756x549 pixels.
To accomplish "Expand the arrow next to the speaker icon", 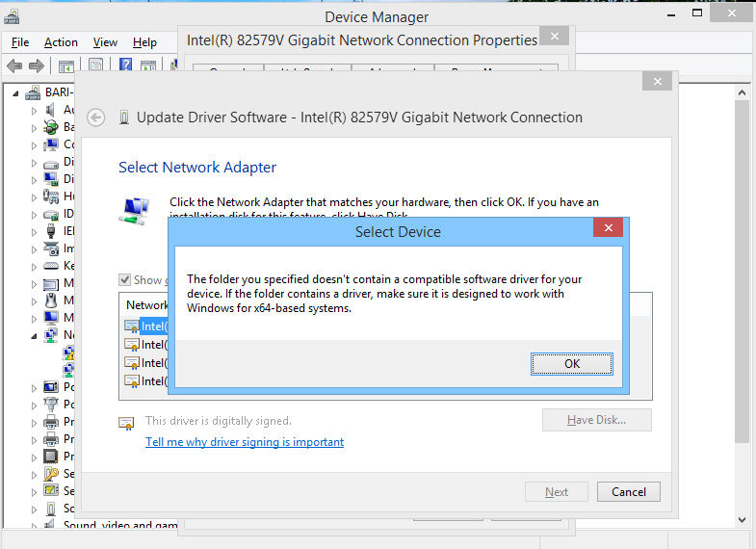I will click(34, 111).
